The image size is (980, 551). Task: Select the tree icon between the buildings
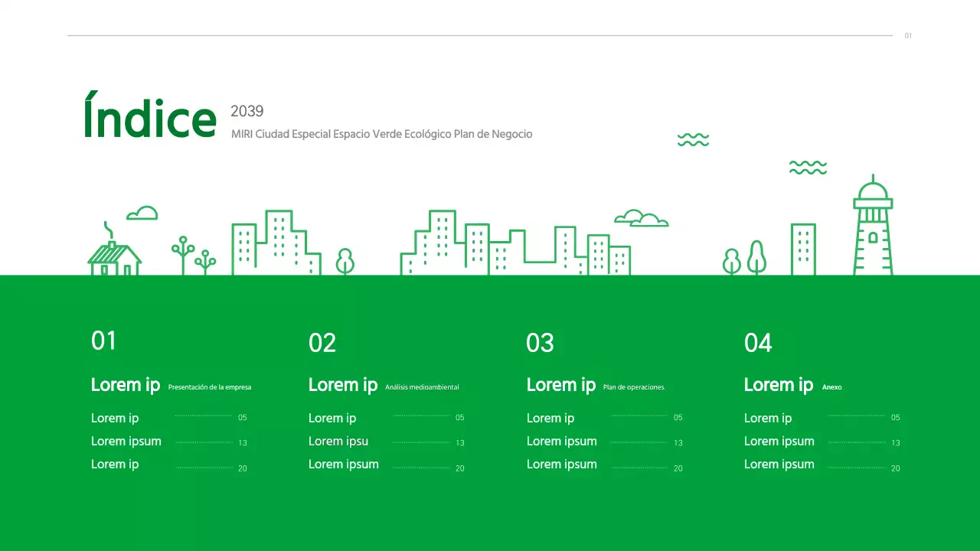[x=345, y=260]
